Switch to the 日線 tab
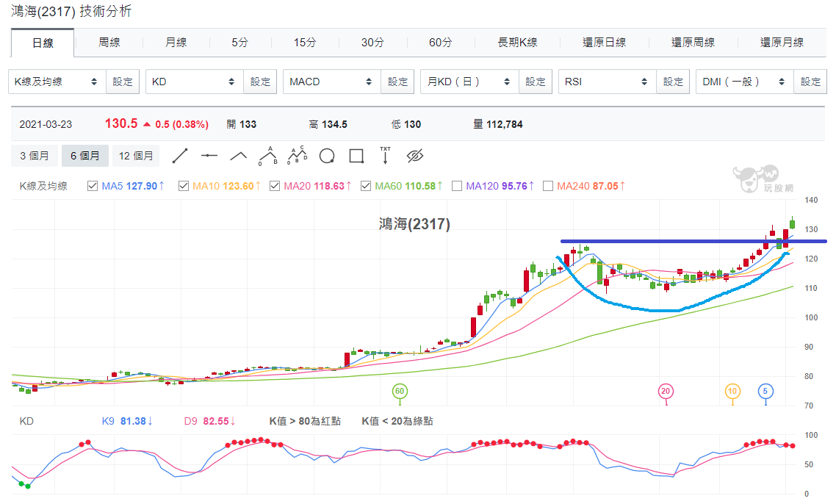836x504 pixels. click(x=43, y=43)
